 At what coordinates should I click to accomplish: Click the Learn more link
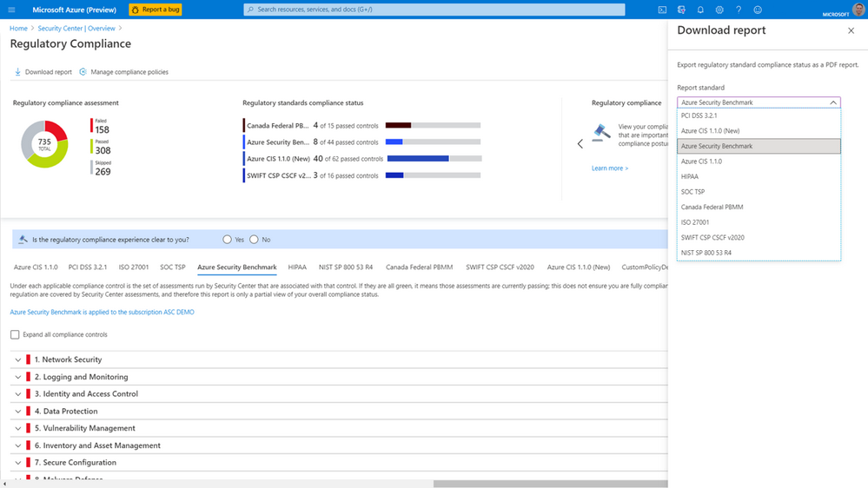coord(609,168)
